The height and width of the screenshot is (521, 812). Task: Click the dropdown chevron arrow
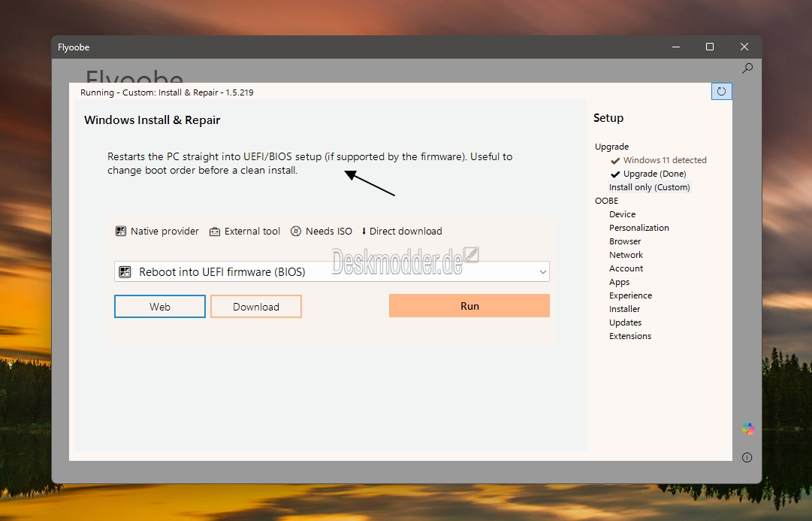click(543, 271)
